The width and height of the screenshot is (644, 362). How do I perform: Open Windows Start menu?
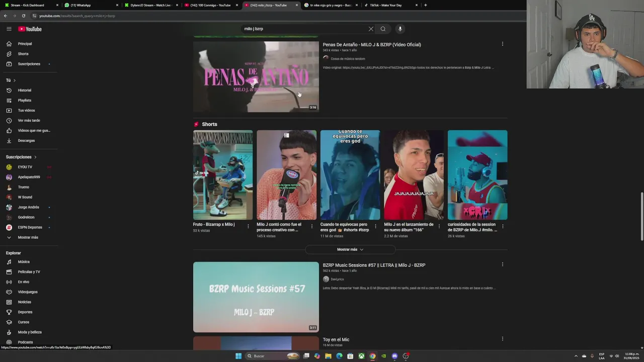pos(238,356)
